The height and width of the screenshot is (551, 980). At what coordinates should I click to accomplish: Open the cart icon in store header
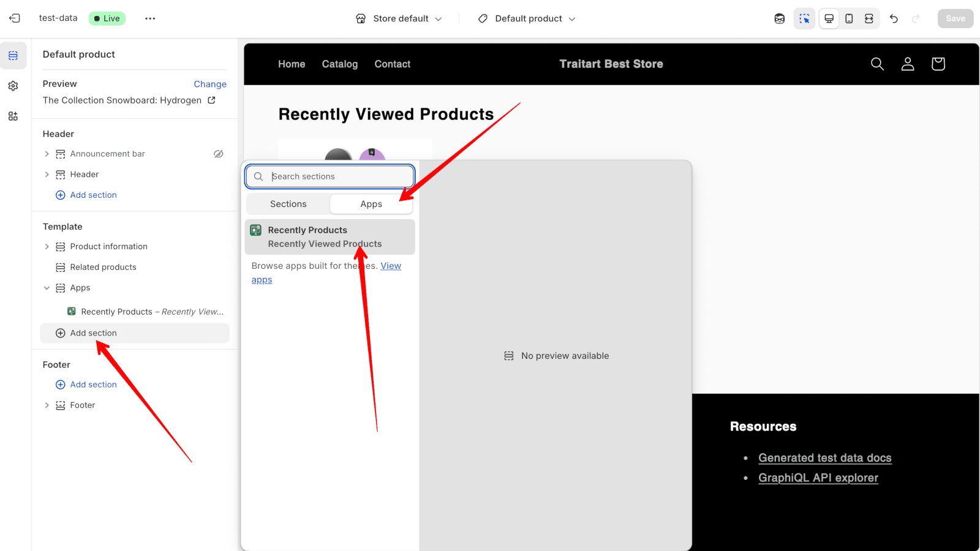tap(938, 64)
